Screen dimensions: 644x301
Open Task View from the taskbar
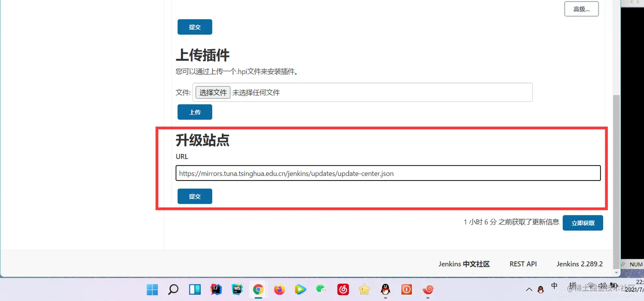[195, 289]
